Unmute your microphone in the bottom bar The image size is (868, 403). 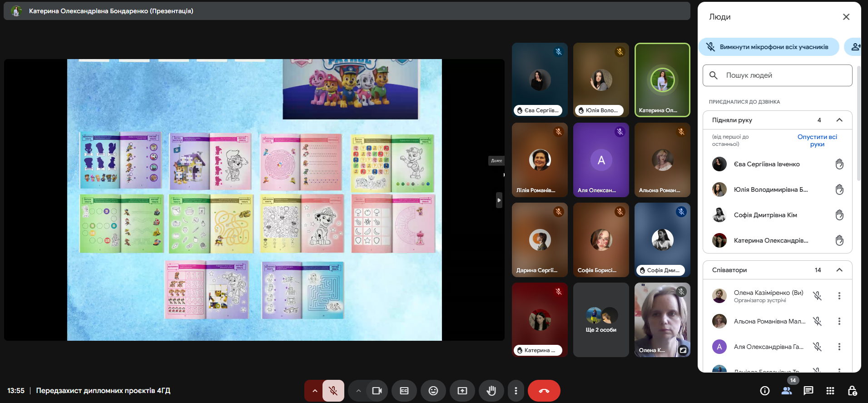click(333, 391)
